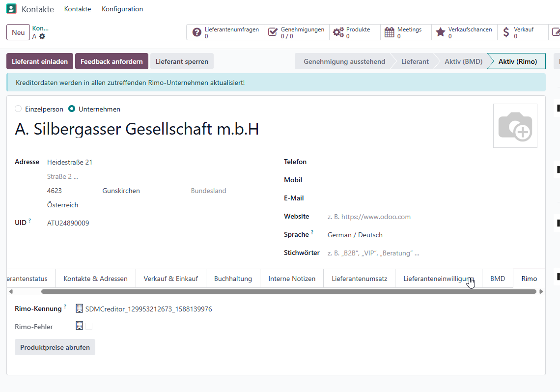Click Lieferant sperren button
Viewport: 560px width, 392px height.
coord(182,61)
